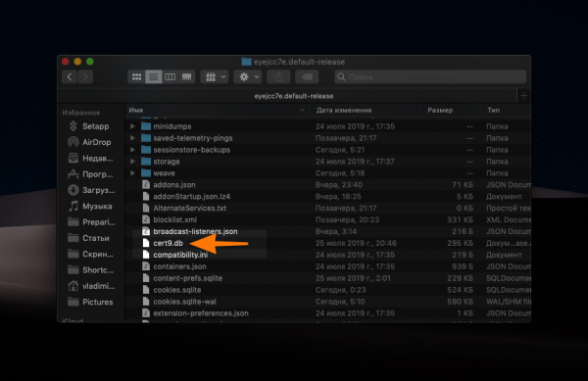This screenshot has height=381, width=588.
Task: Open the item grouping dropdown
Action: click(x=215, y=76)
